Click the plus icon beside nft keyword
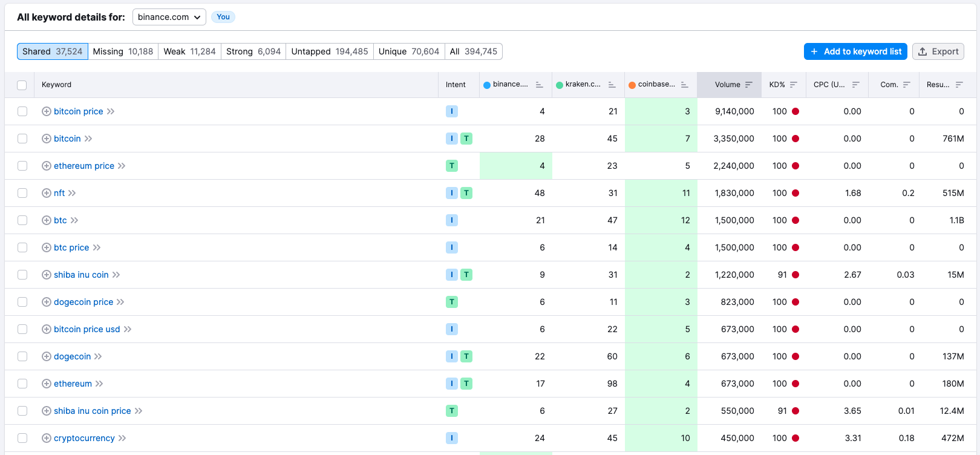This screenshot has height=455, width=980. [47, 193]
